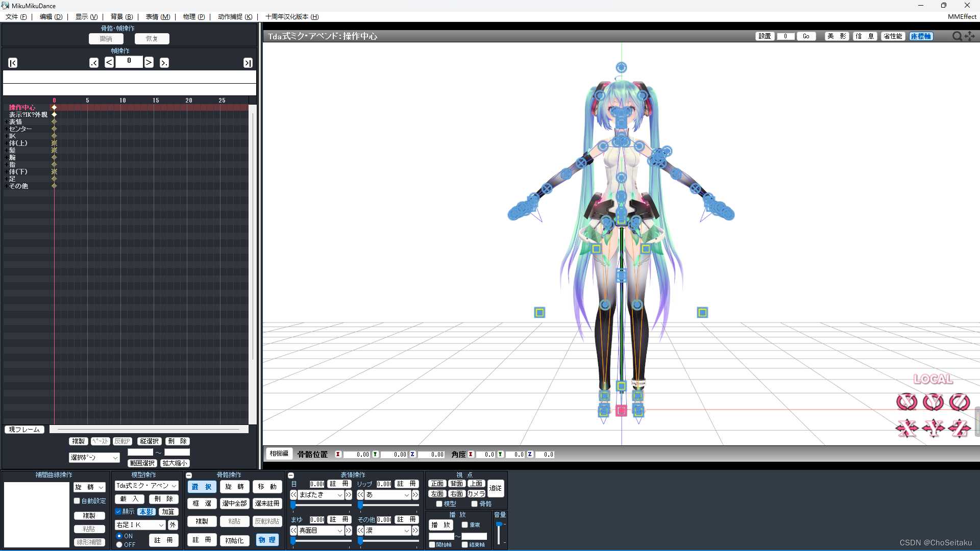Click the first rotation gizmo icon under LOCAL
Viewport: 980px width, 551px height.
tap(906, 402)
